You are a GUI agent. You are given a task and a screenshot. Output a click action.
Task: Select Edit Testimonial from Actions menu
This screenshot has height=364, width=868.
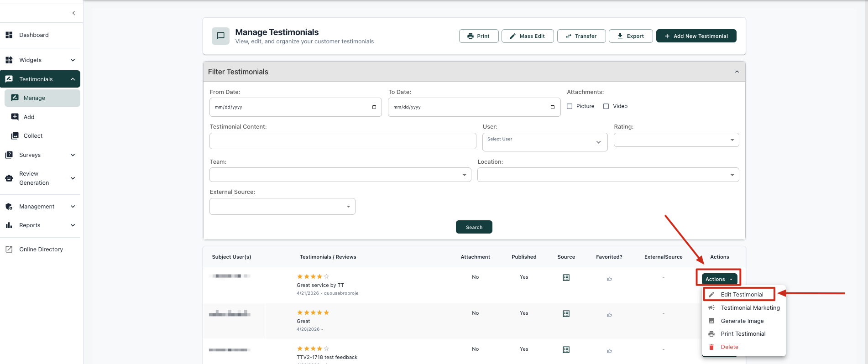coord(742,295)
